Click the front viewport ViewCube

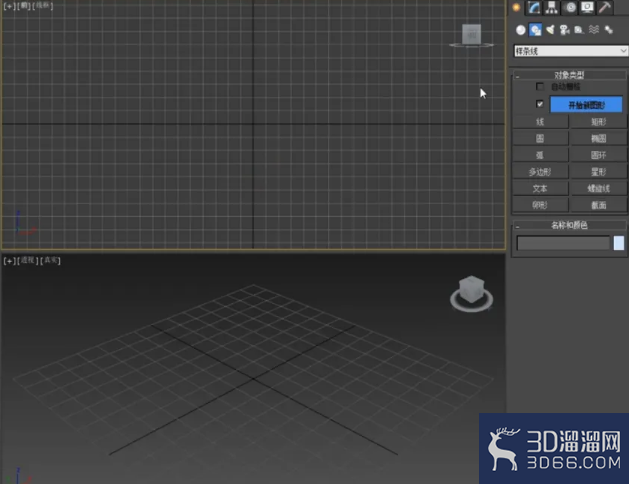coord(472,34)
